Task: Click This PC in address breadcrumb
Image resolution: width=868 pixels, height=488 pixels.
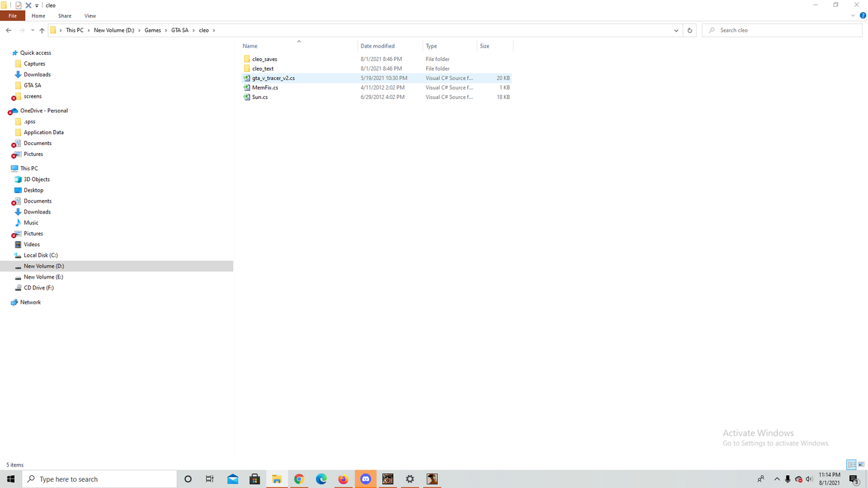Action: (x=75, y=30)
